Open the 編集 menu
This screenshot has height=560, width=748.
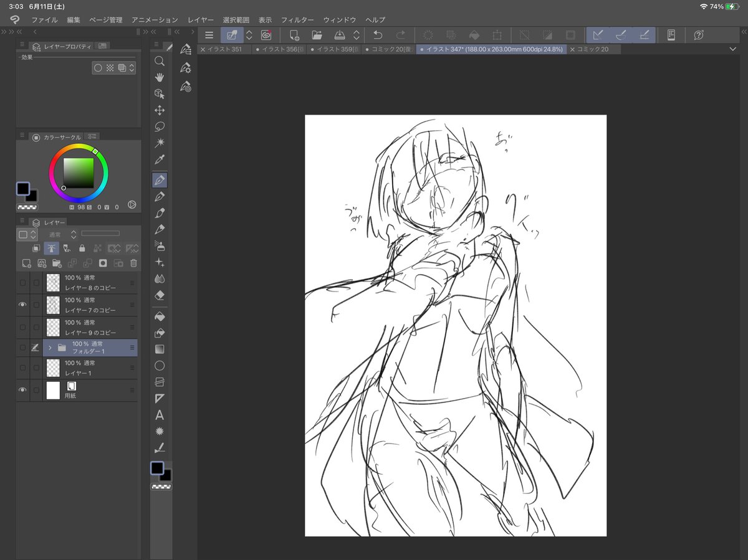74,20
